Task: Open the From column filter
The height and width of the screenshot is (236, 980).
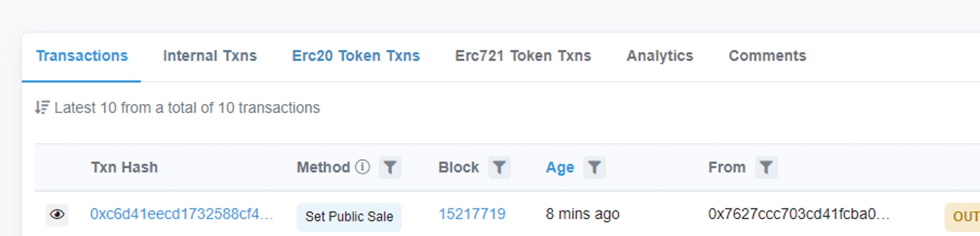Action: pyautogui.click(x=766, y=168)
